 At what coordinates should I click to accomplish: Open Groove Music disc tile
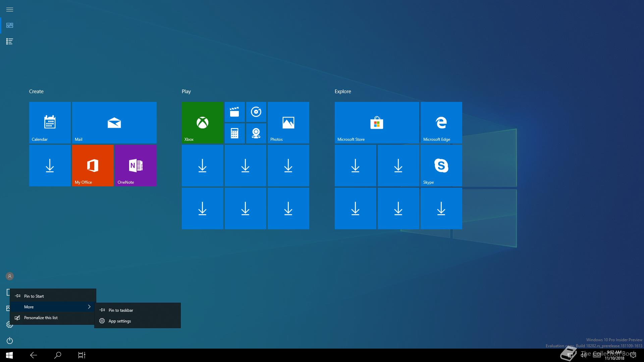pyautogui.click(x=256, y=112)
